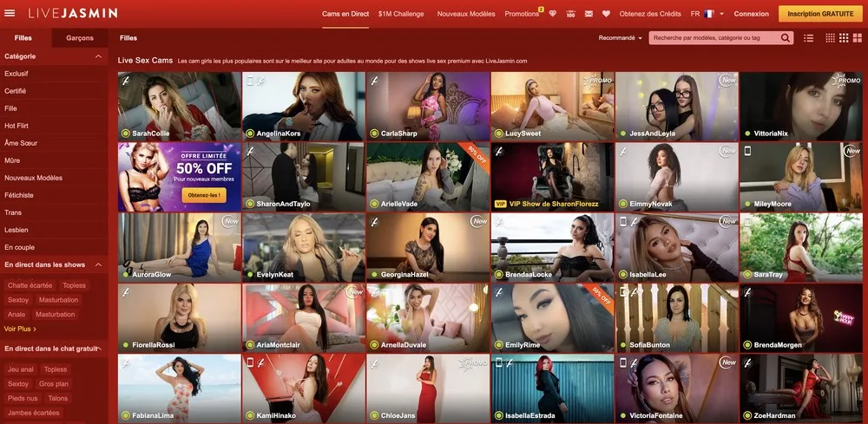Open the Recommandé sort dropdown
The image size is (868, 424).
[620, 38]
